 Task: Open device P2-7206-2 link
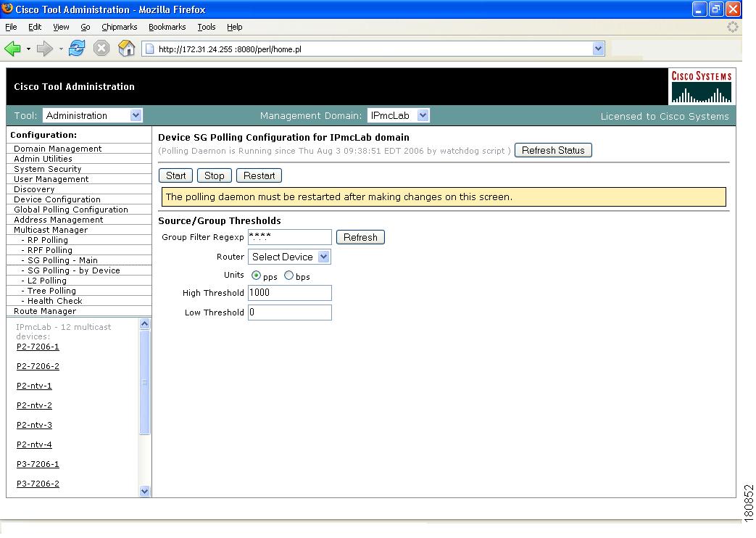[38, 366]
